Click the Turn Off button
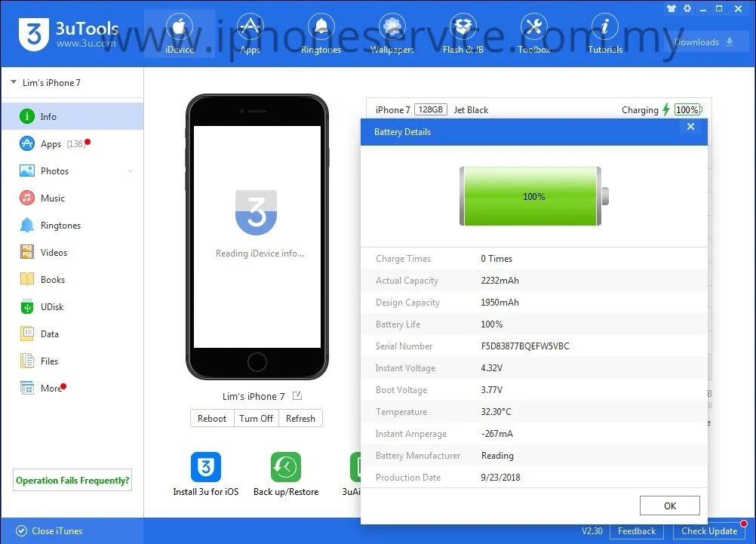Image resolution: width=756 pixels, height=544 pixels. (256, 418)
